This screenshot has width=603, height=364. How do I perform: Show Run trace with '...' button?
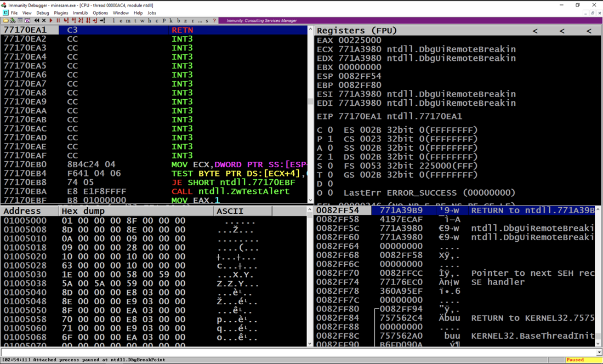tap(200, 20)
